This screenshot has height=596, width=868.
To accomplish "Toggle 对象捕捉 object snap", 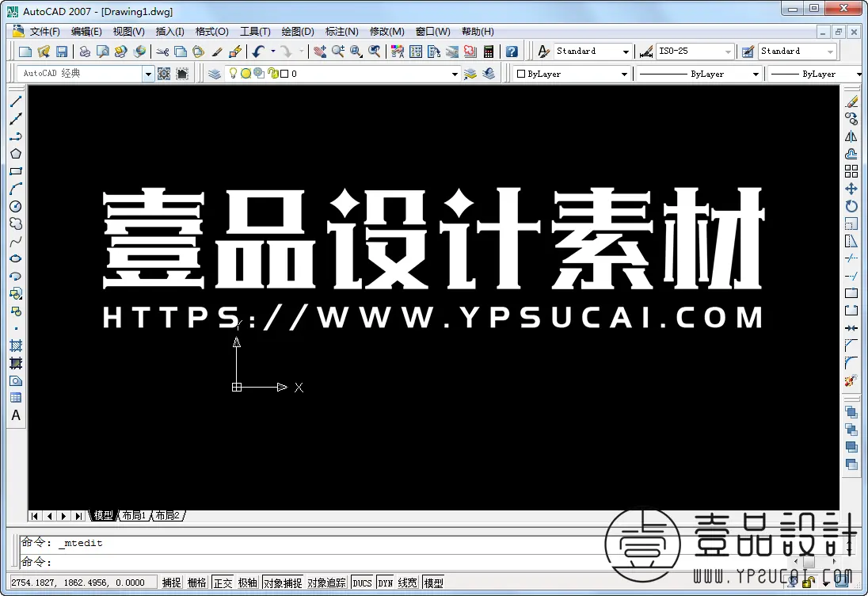I will (x=283, y=583).
